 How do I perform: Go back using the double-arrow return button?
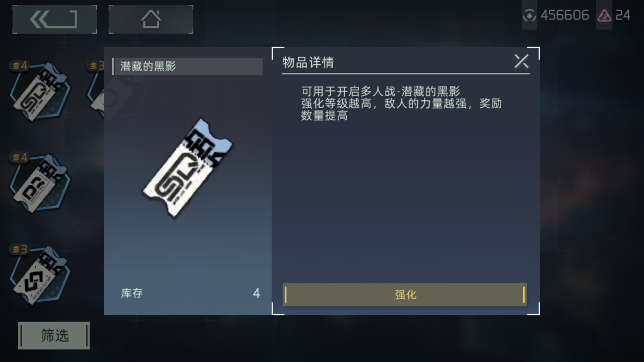click(x=55, y=19)
